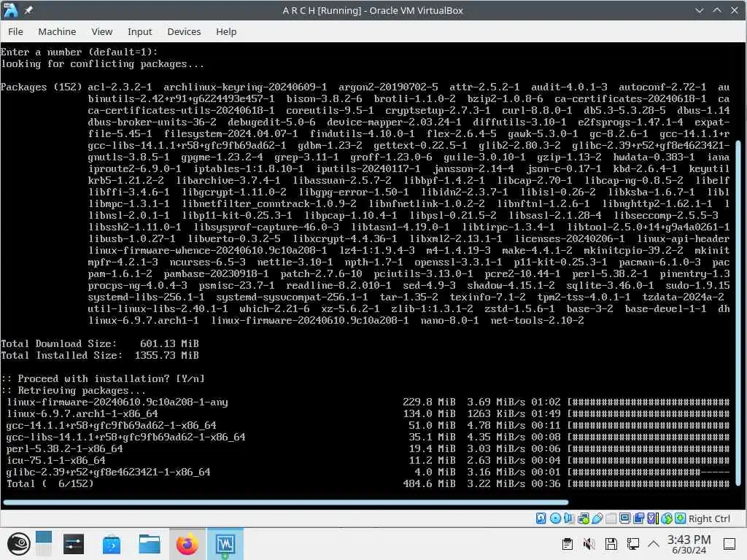The height and width of the screenshot is (560, 747).
Task: Open the Machine menu
Action: tap(57, 31)
